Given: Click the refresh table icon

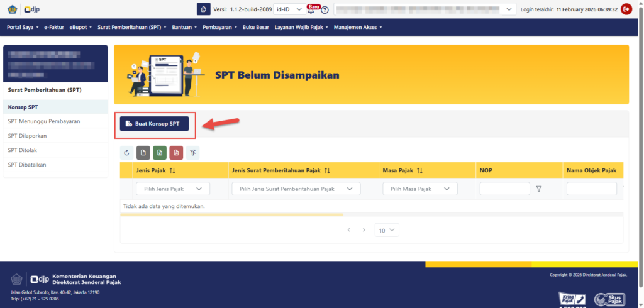Looking at the screenshot, I should coord(127,153).
